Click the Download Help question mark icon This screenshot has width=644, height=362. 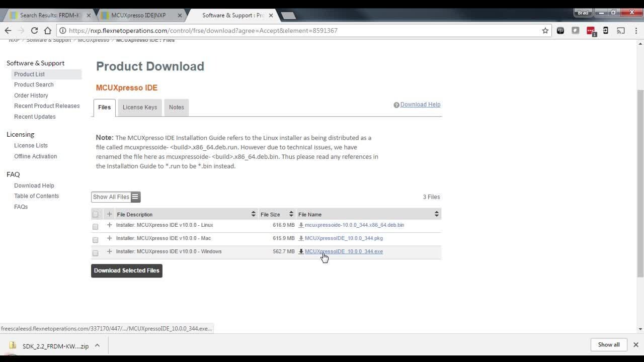(396, 105)
